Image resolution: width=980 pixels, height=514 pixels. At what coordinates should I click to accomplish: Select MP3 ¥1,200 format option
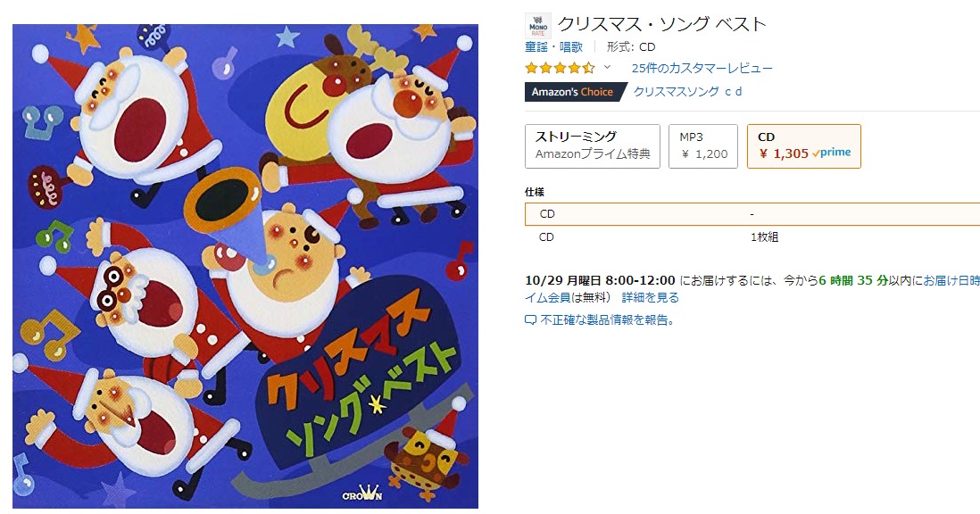coord(703,146)
